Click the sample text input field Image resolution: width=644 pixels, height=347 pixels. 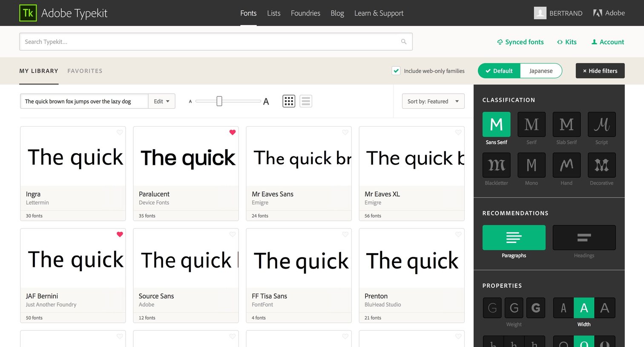pos(84,101)
